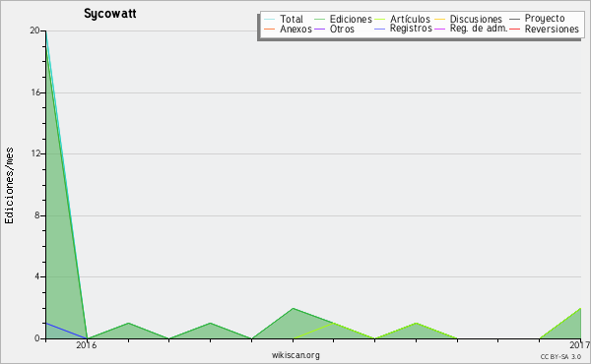Click the cyan Total color line in legend
This screenshot has width=591, height=364.
click(x=270, y=19)
